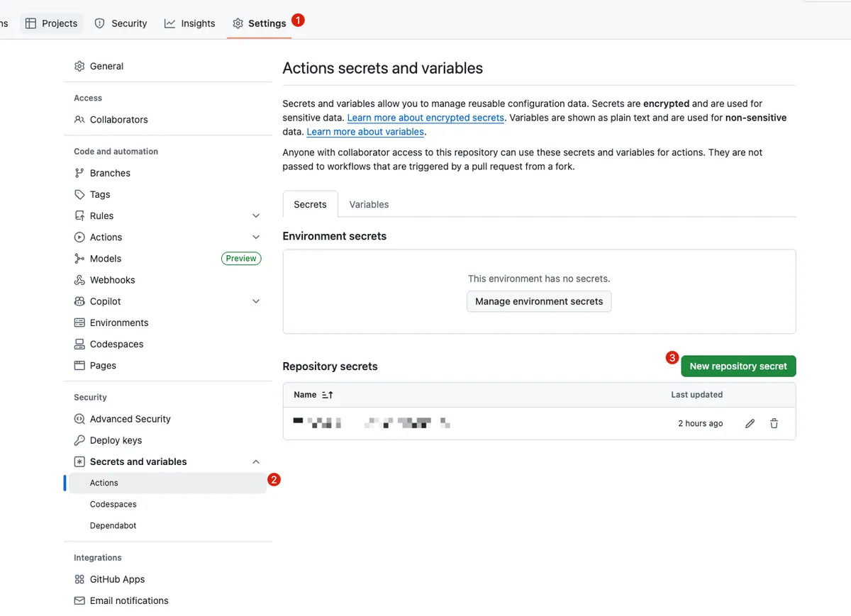Open GitHub Apps integrations page
The width and height of the screenshot is (851, 616).
117,579
